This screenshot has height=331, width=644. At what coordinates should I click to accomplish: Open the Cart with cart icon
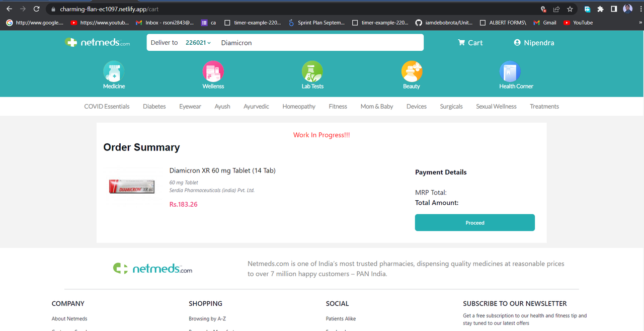(x=470, y=43)
